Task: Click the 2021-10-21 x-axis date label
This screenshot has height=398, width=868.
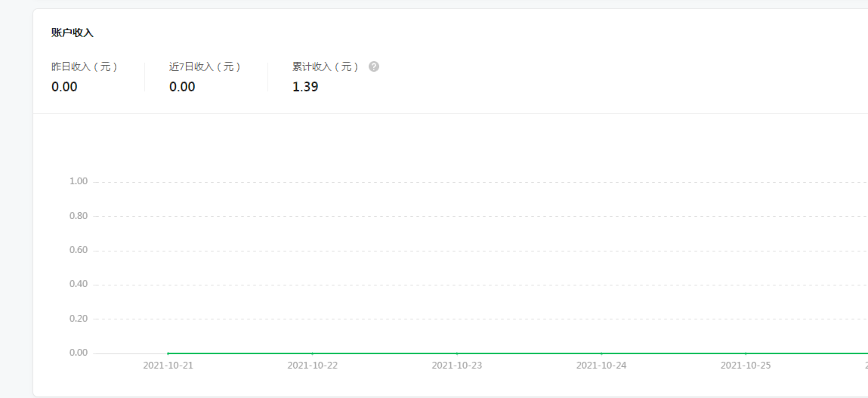Action: click(168, 366)
